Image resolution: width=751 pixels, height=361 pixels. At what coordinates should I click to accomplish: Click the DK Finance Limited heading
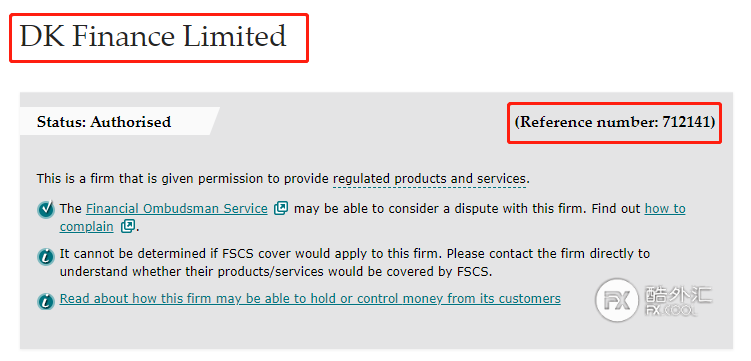click(153, 37)
